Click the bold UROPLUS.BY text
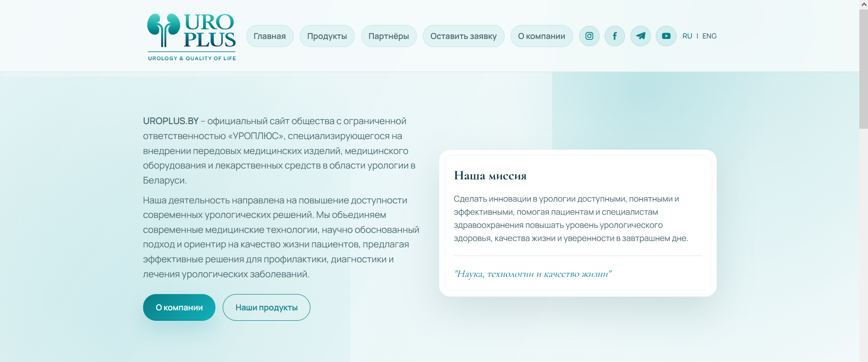Image resolution: width=868 pixels, height=362 pixels. (171, 121)
